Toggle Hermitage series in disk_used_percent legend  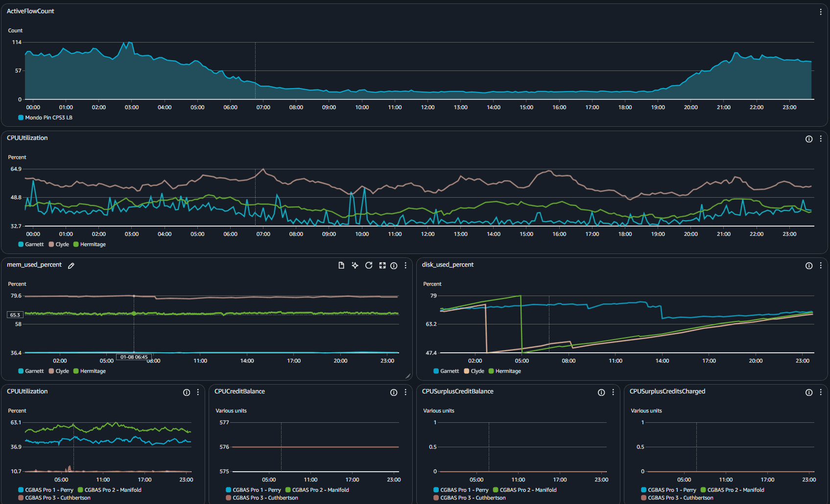505,371
